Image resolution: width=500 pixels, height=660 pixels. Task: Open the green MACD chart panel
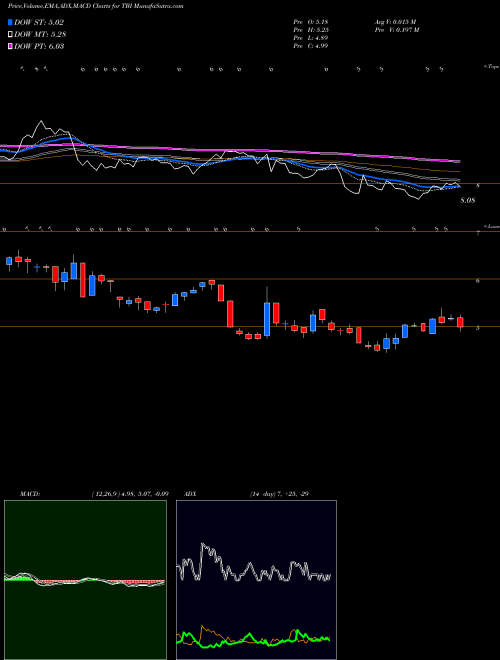(x=85, y=580)
